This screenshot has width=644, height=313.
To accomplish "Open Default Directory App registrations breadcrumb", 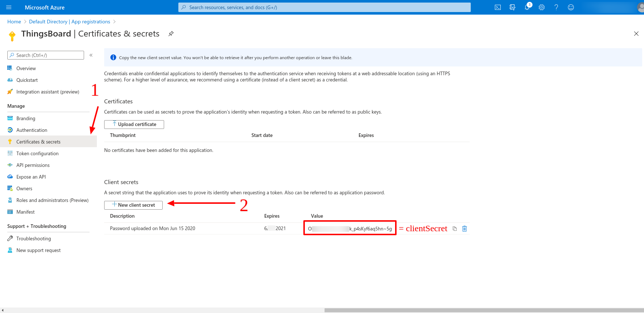I will click(x=69, y=22).
